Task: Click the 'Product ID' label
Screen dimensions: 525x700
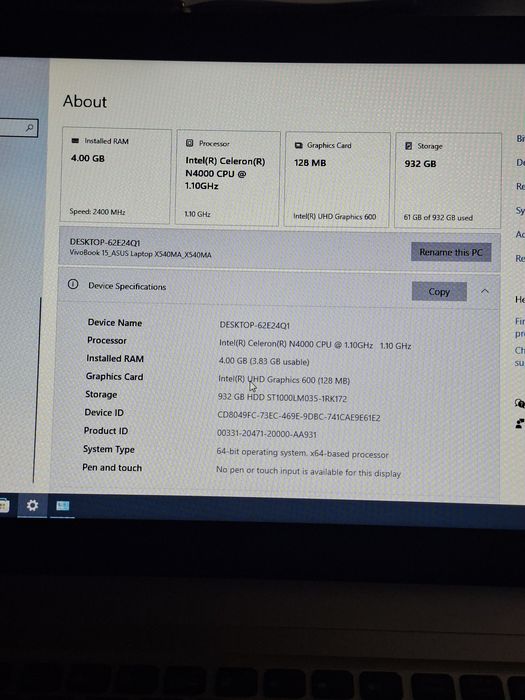Action: pyautogui.click(x=106, y=431)
